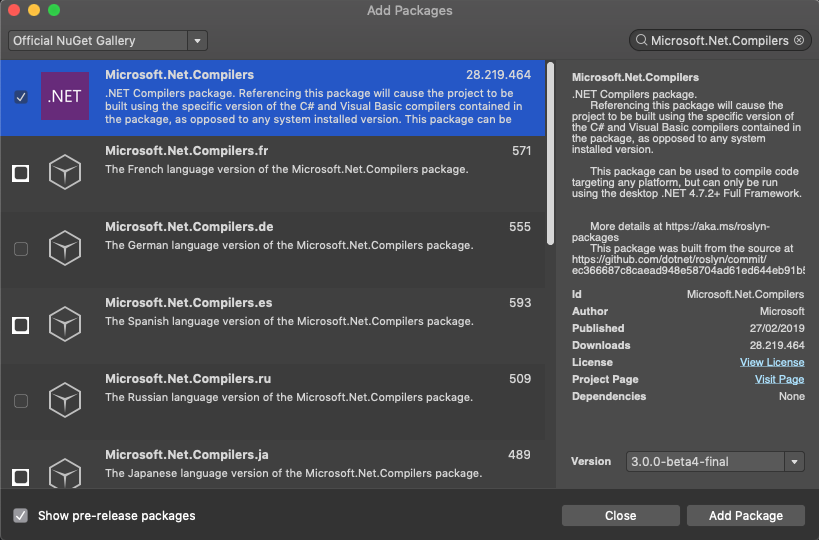Image resolution: width=819 pixels, height=540 pixels.
Task: Click the package icon for Microsoft.Net.Compilers.ja
Action: 65,473
